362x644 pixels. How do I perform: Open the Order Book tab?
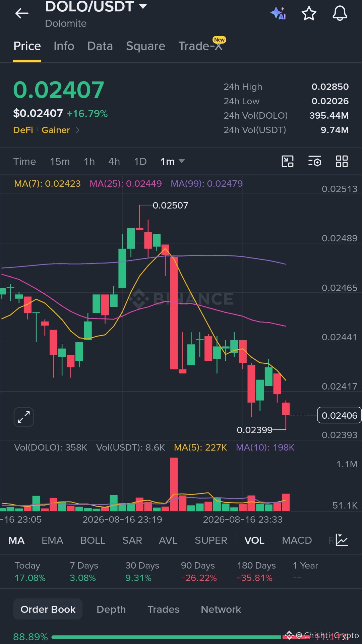pos(48,609)
